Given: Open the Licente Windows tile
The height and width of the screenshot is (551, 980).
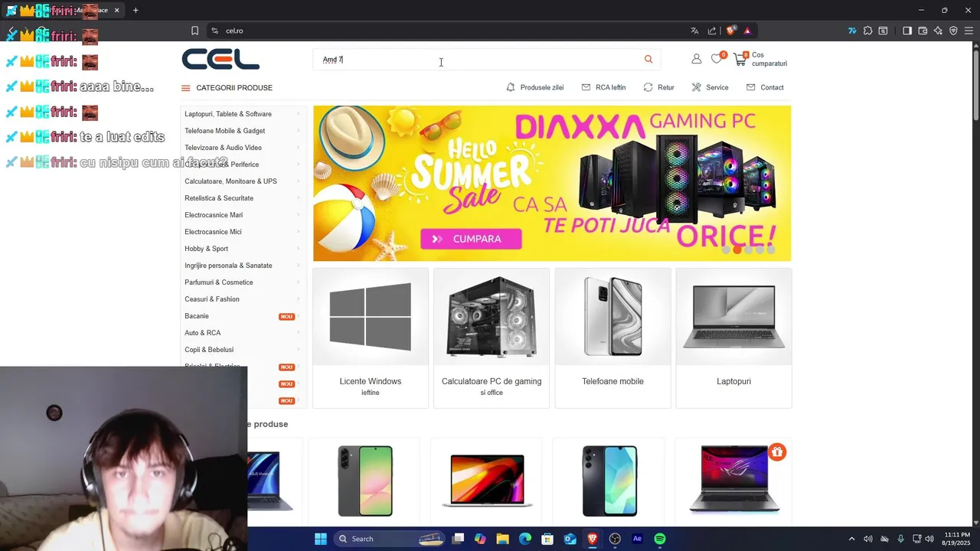Looking at the screenshot, I should (371, 338).
